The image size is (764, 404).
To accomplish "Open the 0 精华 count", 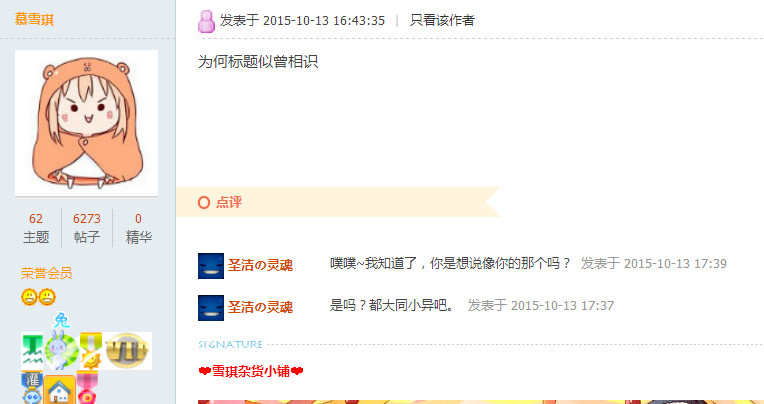I will [138, 228].
